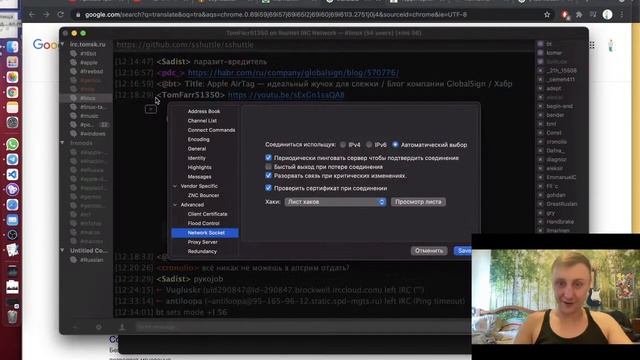The width and height of the screenshot is (640, 360).
Task: Open habr.com link in chat
Action: pos(293,73)
